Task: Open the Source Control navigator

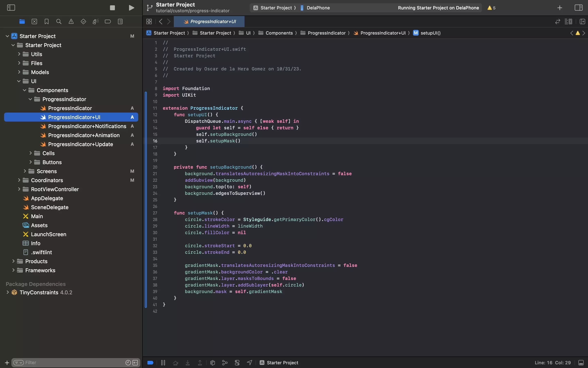Action: 34,22
